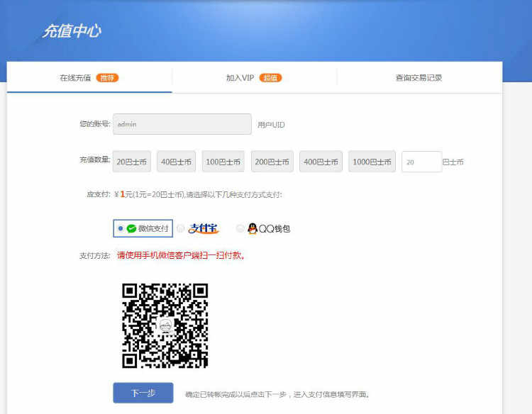
Task: Click the 下一步 button
Action: point(143,393)
